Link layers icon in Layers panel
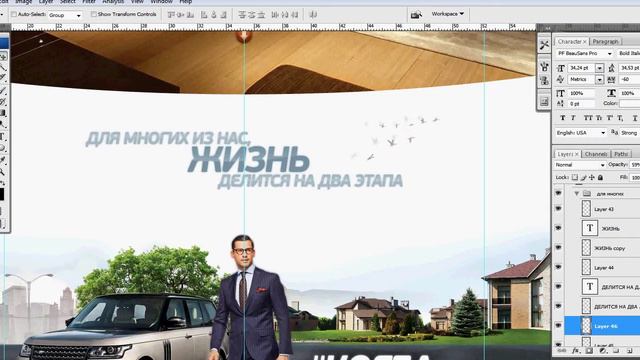640x360 pixels. [562, 351]
